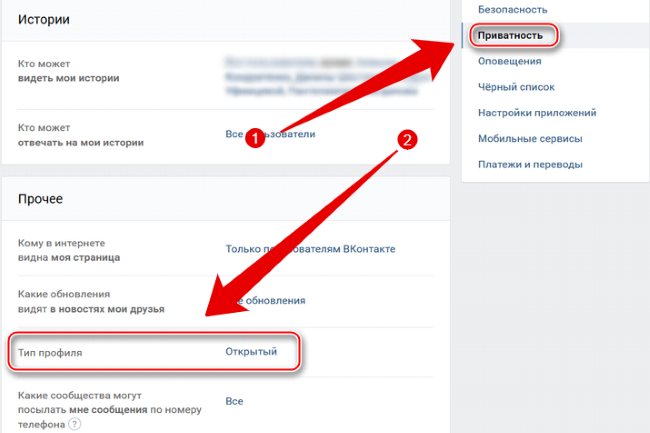
Task: Click the Прочее section header
Action: point(40,199)
